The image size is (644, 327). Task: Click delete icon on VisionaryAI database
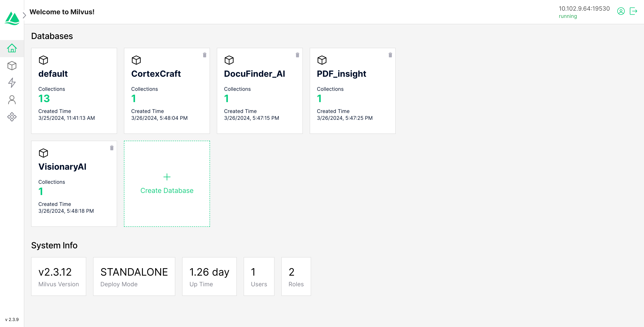[112, 148]
